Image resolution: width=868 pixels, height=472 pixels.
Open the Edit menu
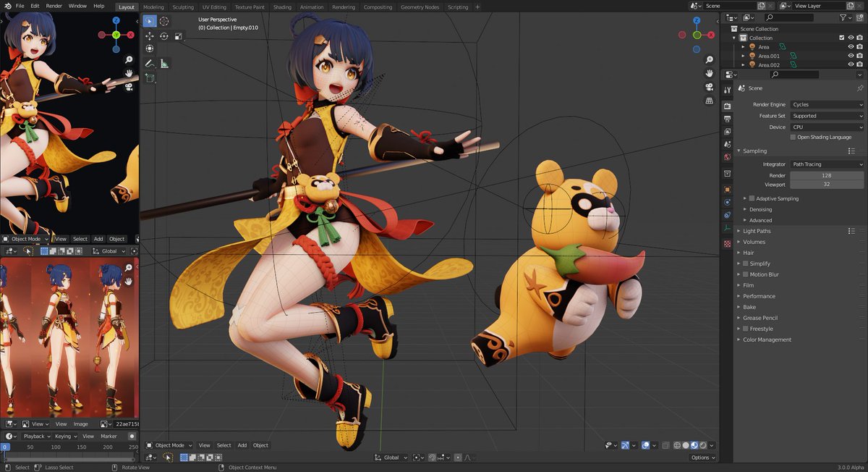pos(35,6)
